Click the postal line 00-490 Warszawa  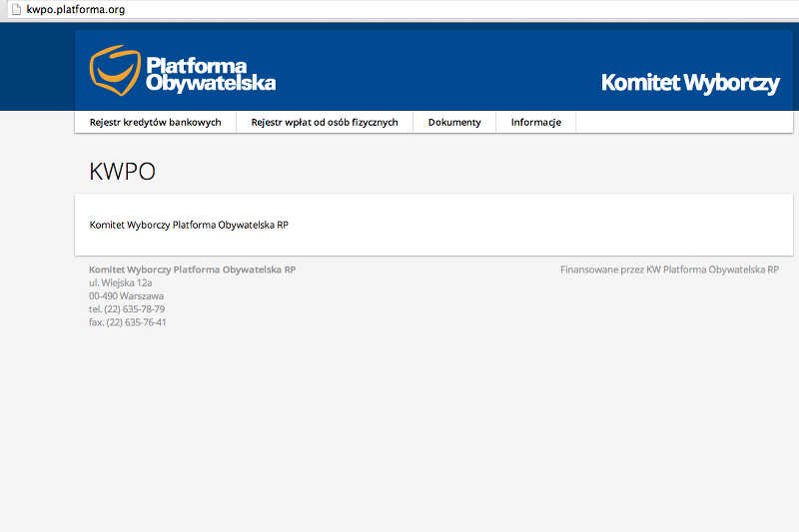coord(127,295)
